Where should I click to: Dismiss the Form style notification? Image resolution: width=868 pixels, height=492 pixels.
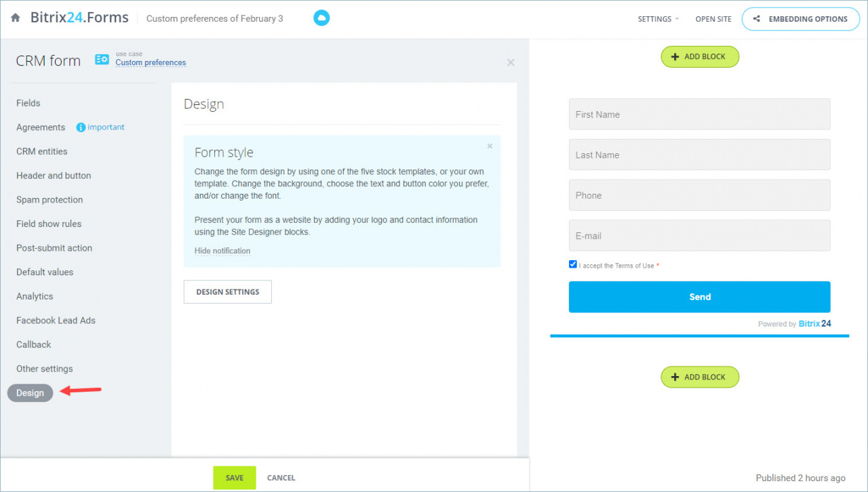point(490,146)
